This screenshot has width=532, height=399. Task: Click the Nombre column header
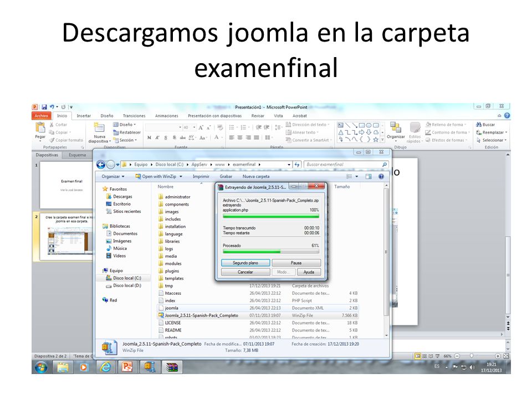point(166,187)
